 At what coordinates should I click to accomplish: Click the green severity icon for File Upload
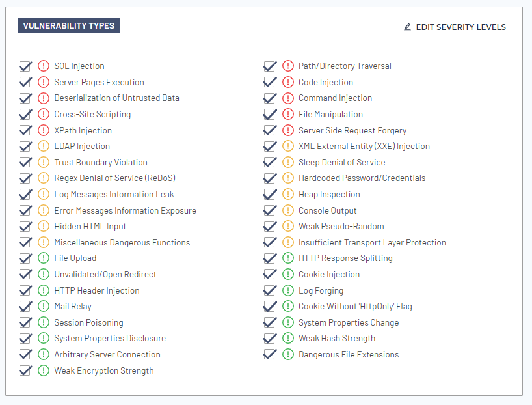[44, 258]
